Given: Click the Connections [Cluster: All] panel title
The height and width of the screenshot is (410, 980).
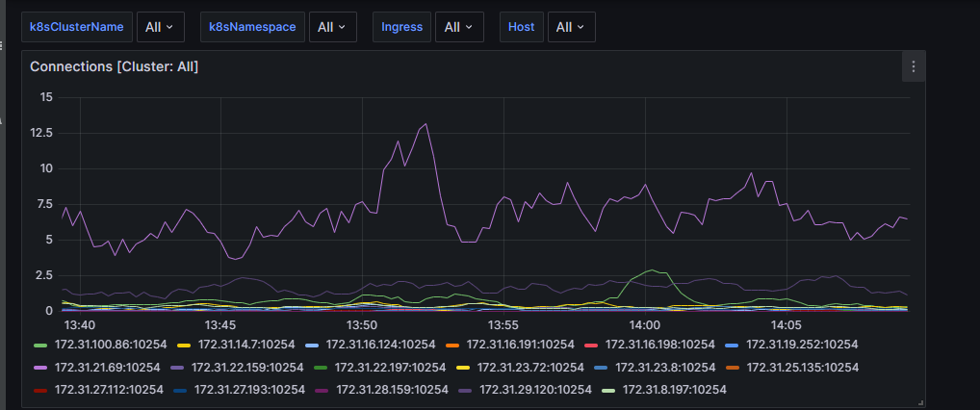Looking at the screenshot, I should (115, 66).
